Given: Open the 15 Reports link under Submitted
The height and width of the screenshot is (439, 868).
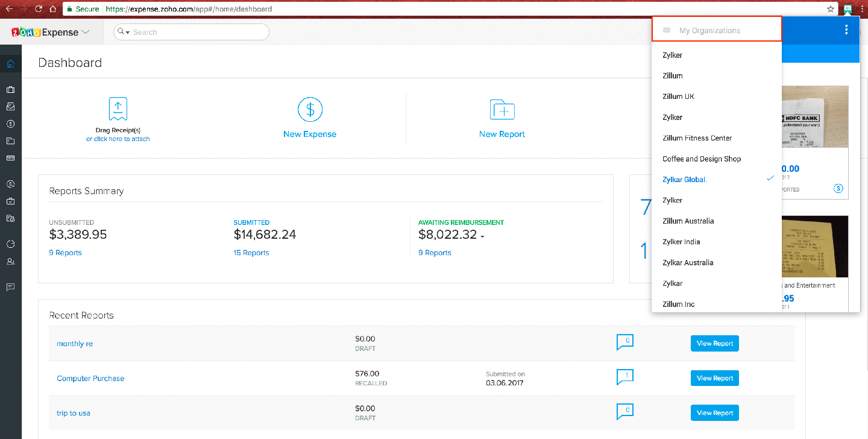Looking at the screenshot, I should pyautogui.click(x=251, y=253).
